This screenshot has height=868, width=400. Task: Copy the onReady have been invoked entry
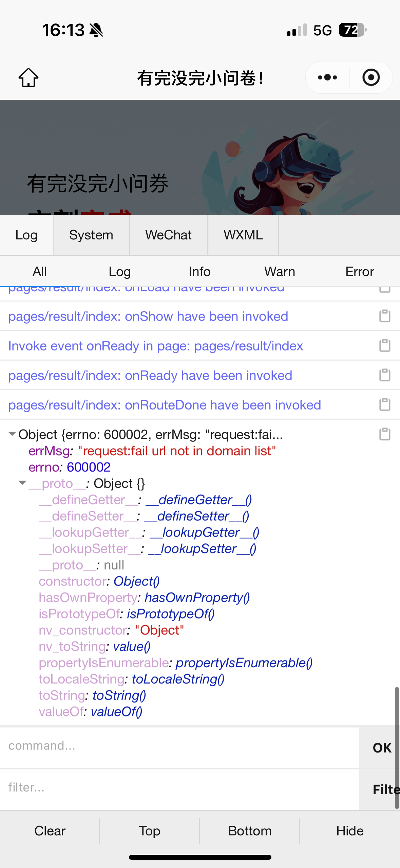pos(385,375)
